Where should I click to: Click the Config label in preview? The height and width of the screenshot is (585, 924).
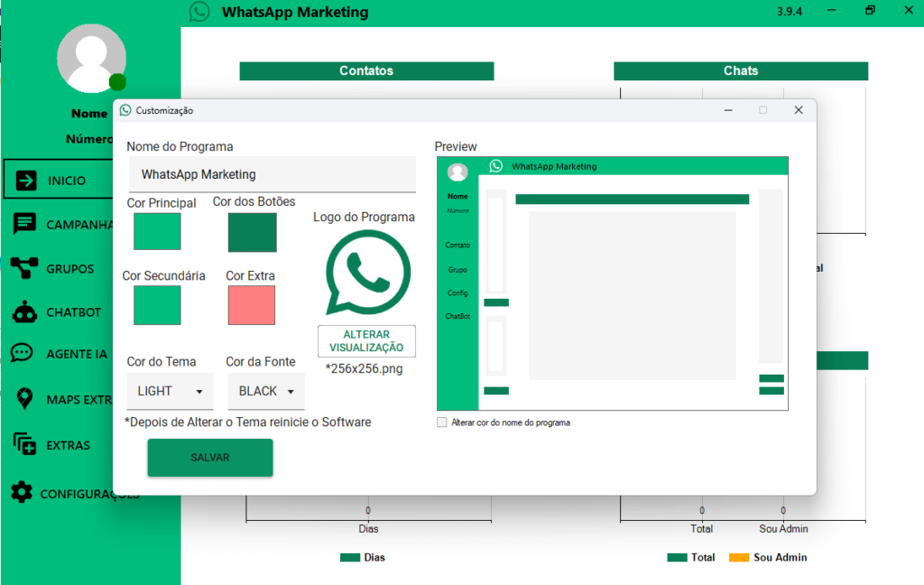coord(457,293)
